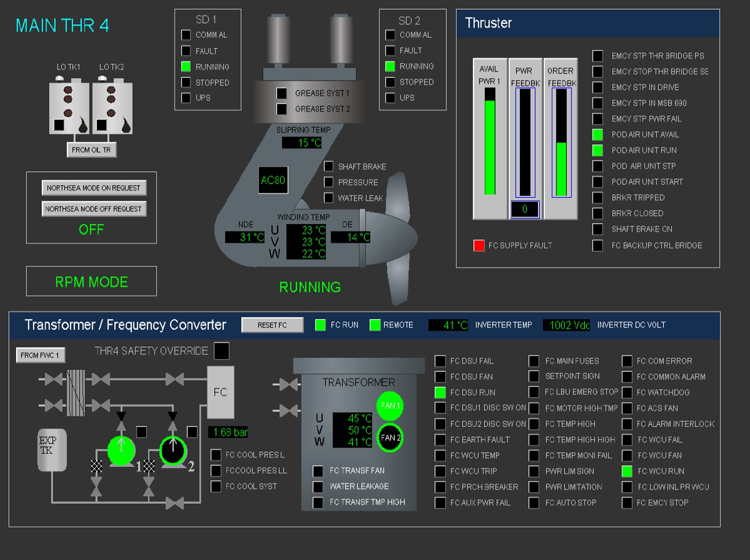Click the LO TK2 tank icon
The width and height of the screenshot is (750, 560).
[x=112, y=108]
